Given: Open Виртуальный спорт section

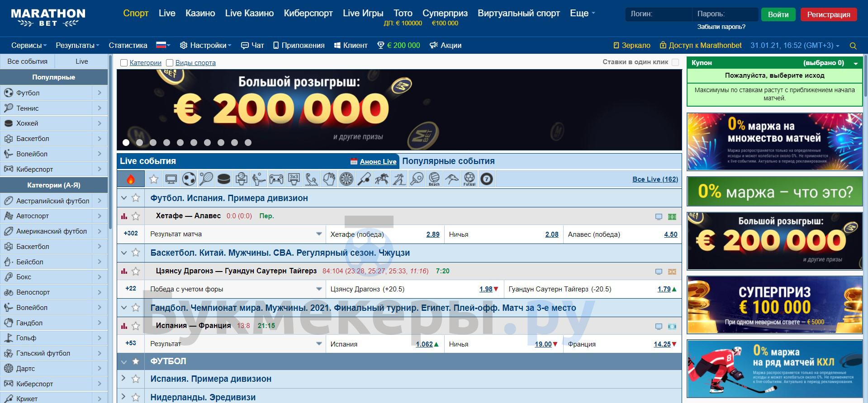Looking at the screenshot, I should click(519, 13).
